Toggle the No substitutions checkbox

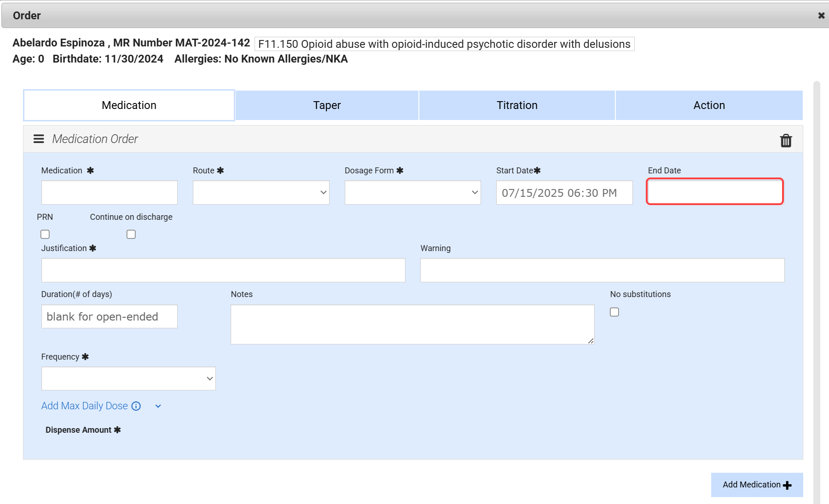615,312
